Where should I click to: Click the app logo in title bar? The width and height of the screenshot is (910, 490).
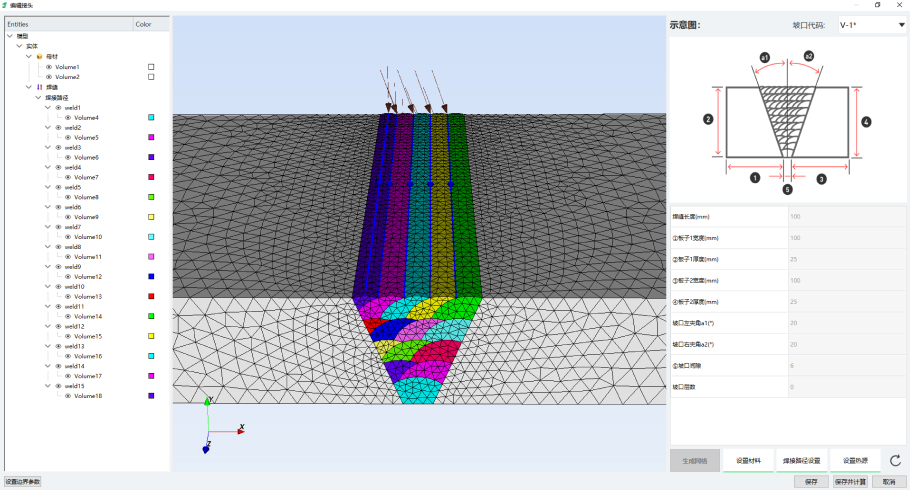pyautogui.click(x=6, y=5)
